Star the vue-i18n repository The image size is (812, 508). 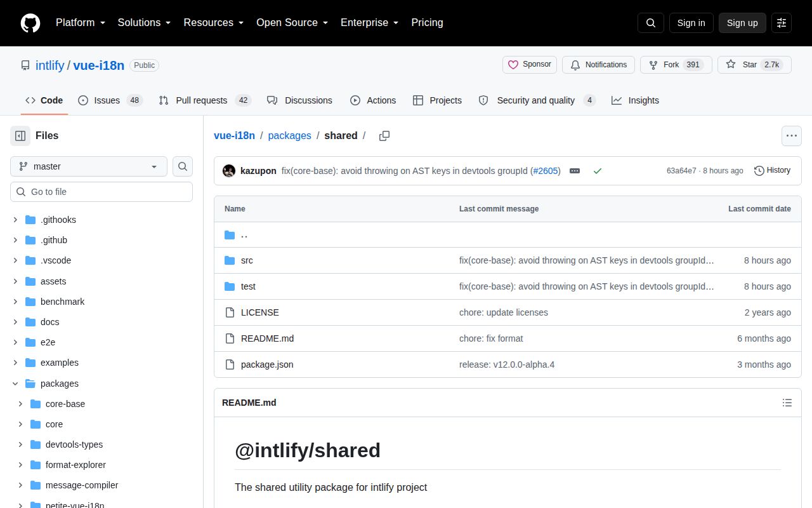tap(754, 65)
